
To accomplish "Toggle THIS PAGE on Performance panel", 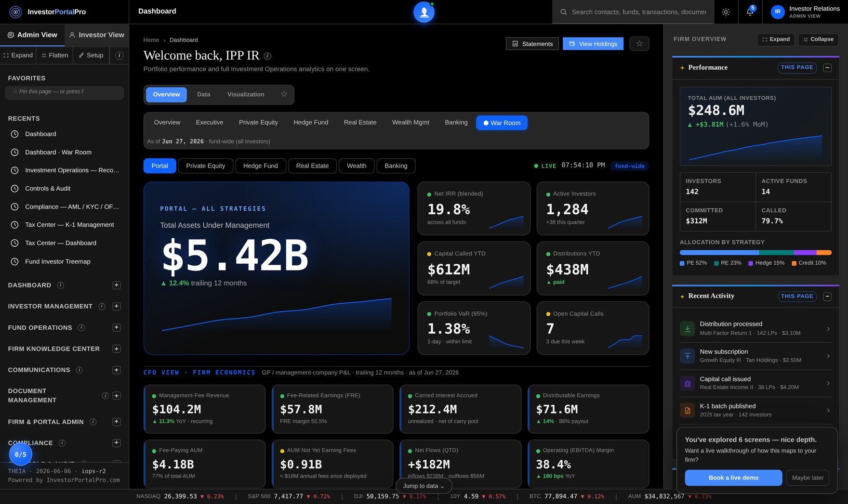I will pos(797,67).
